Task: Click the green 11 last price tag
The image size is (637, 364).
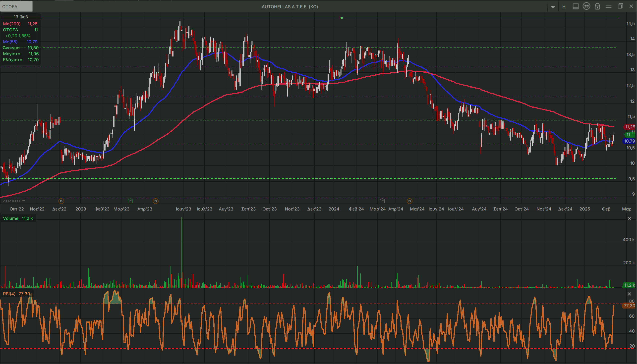Action: pos(629,135)
